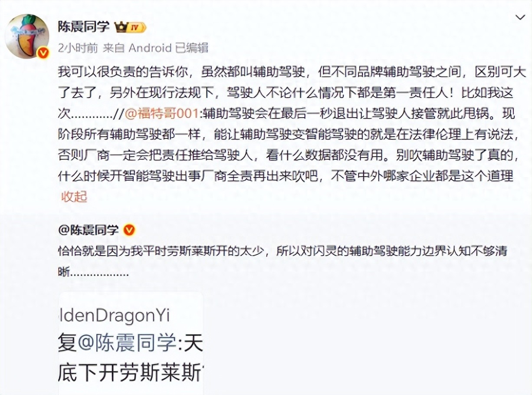The height and width of the screenshot is (395, 532).
Task: Click the trailing dots after 晰 in repost
Action: (x=99, y=274)
